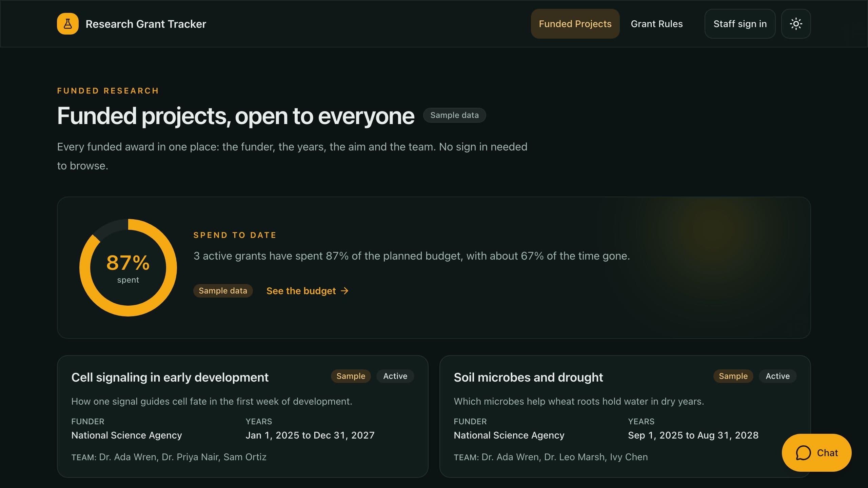Image resolution: width=868 pixels, height=488 pixels.
Task: Follow the See the budget link
Action: pyautogui.click(x=307, y=291)
